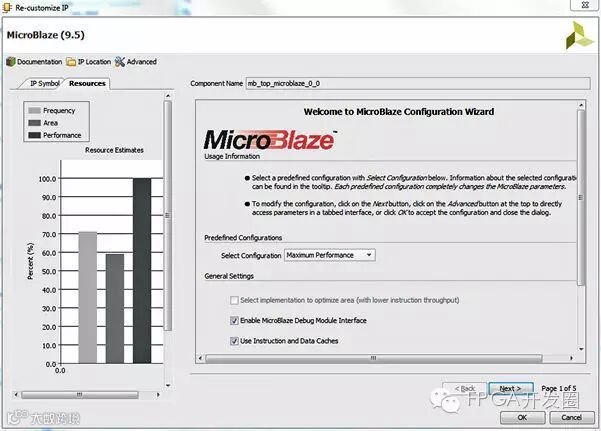Click down arrow of wizard page scrollbar
The width and height of the screenshot is (601, 431).
[581, 349]
